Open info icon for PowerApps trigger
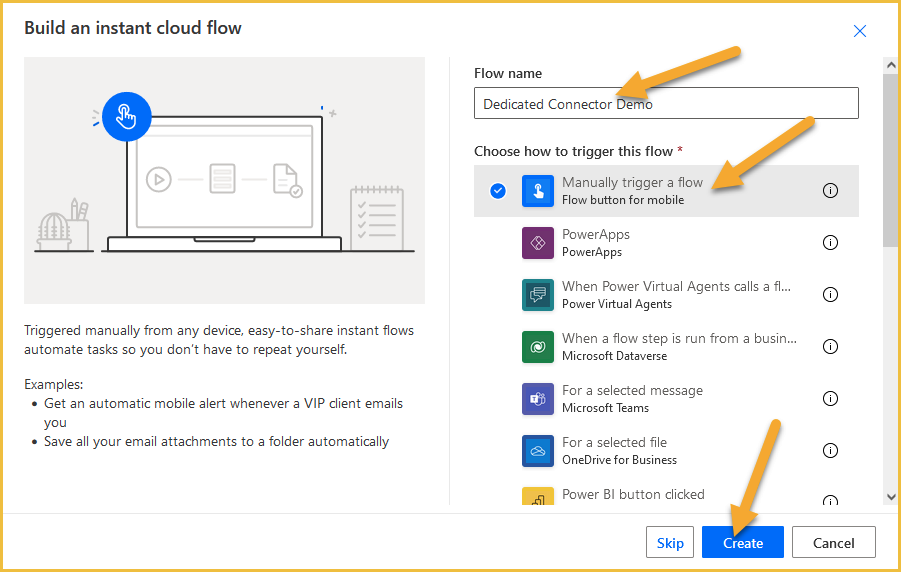 click(x=830, y=243)
